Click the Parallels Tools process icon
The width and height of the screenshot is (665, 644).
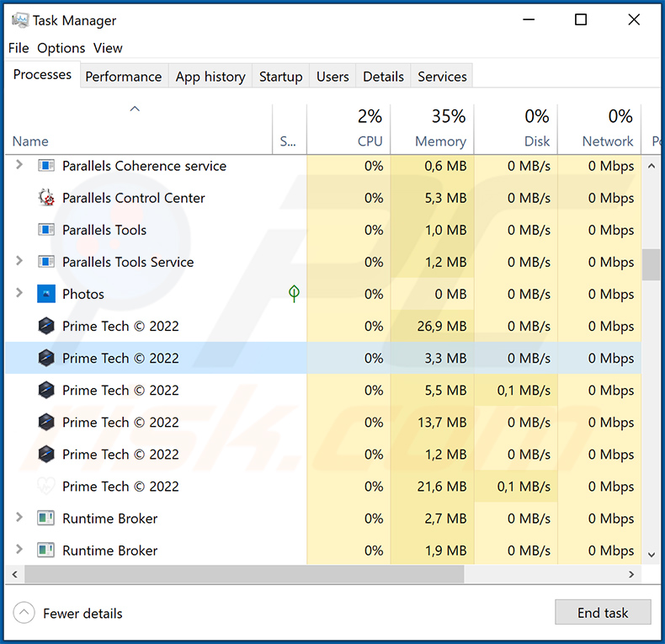pyautogui.click(x=46, y=230)
